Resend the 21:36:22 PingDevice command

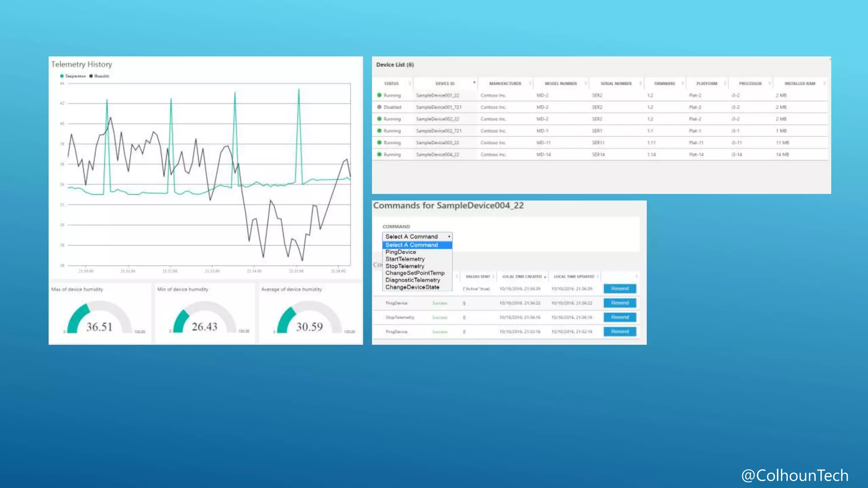(620, 303)
